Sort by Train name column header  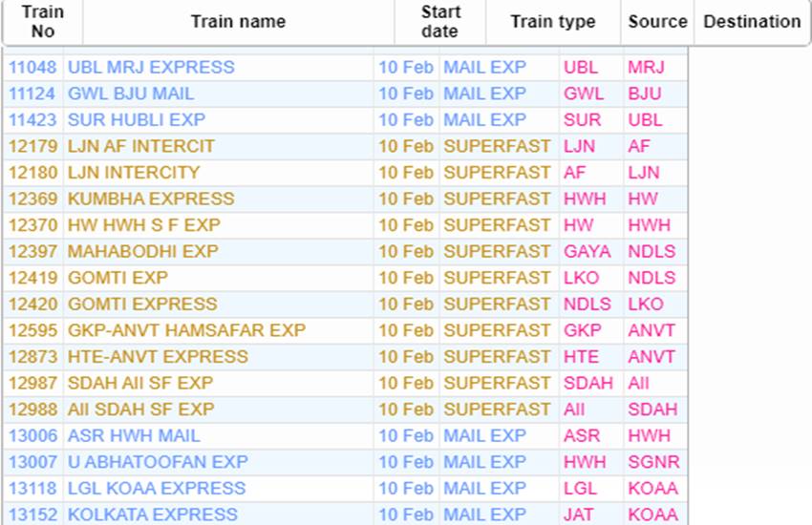coord(238,22)
